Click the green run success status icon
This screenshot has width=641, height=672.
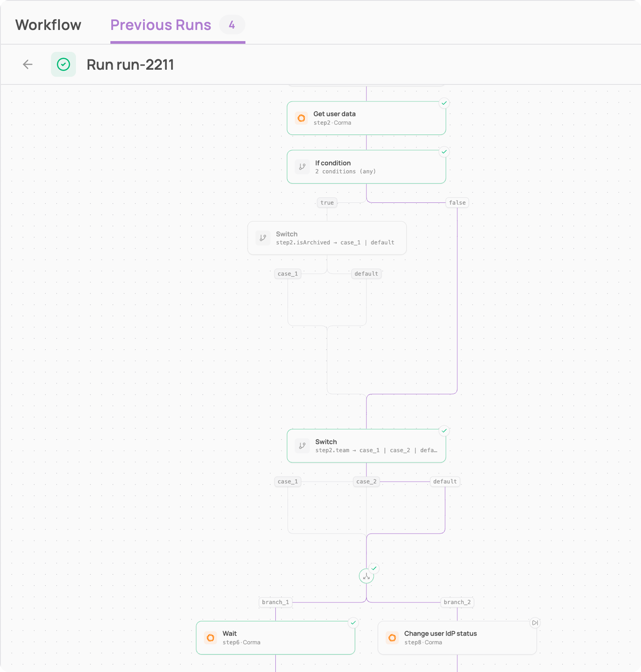[63, 64]
